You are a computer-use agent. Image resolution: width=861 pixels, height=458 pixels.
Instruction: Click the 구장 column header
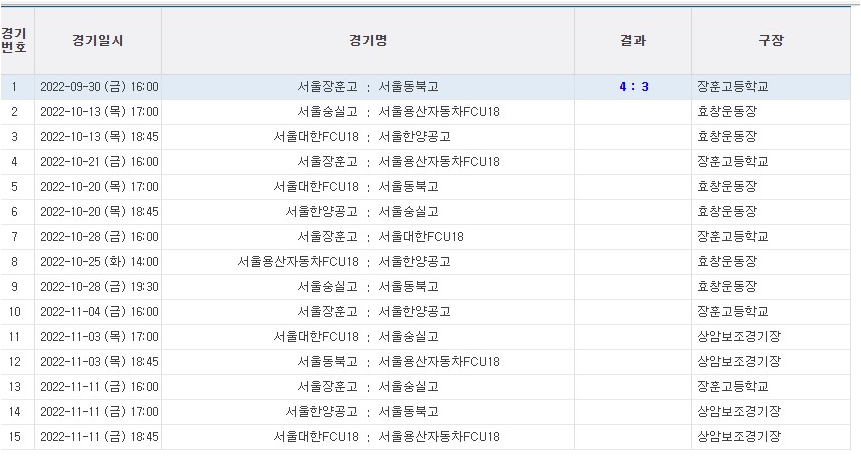click(771, 41)
